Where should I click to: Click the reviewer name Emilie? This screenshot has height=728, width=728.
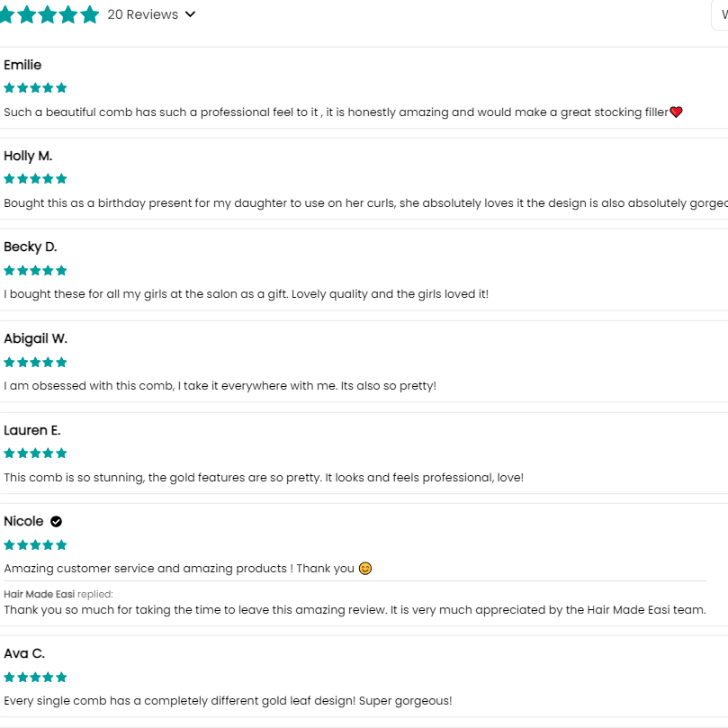click(x=22, y=65)
